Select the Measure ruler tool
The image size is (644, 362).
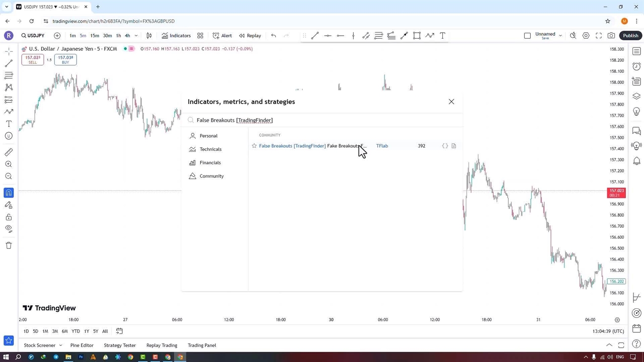coord(9,152)
